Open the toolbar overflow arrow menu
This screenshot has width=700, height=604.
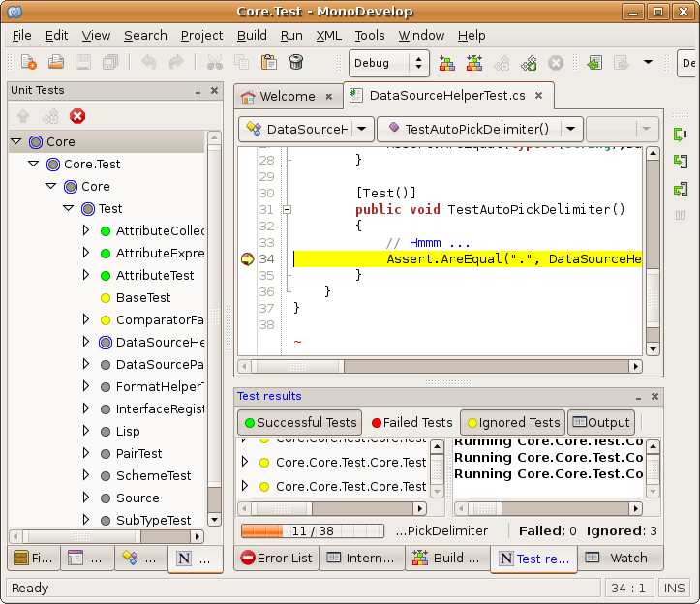648,63
